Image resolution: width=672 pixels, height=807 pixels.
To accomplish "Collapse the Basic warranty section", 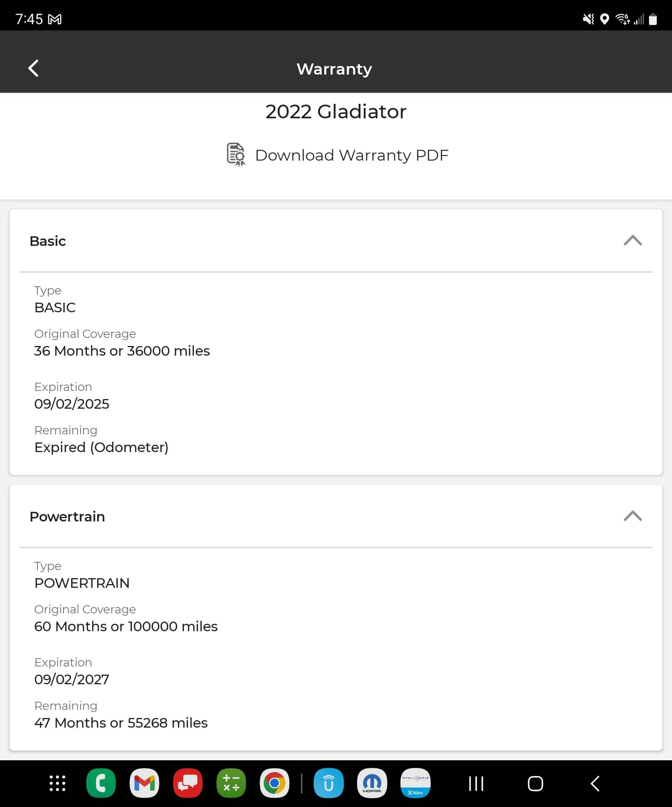I will point(632,241).
